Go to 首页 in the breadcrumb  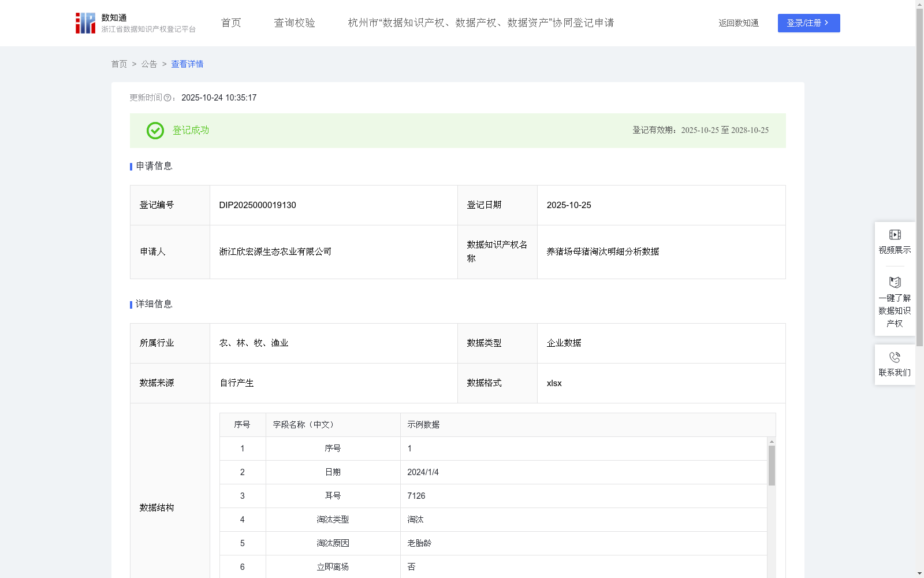pyautogui.click(x=119, y=64)
